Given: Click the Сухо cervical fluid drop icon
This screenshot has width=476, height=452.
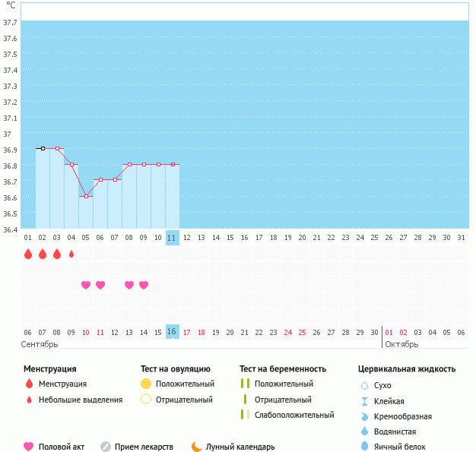Looking at the screenshot, I should point(364,385).
